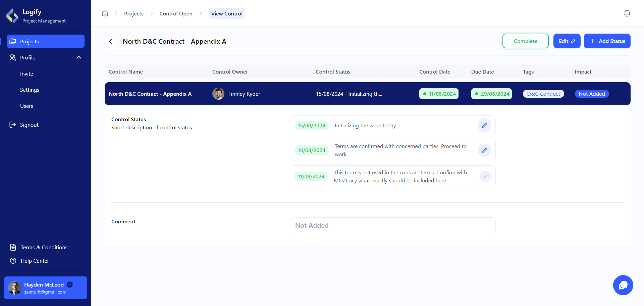Click the Signout icon

pos(13,125)
